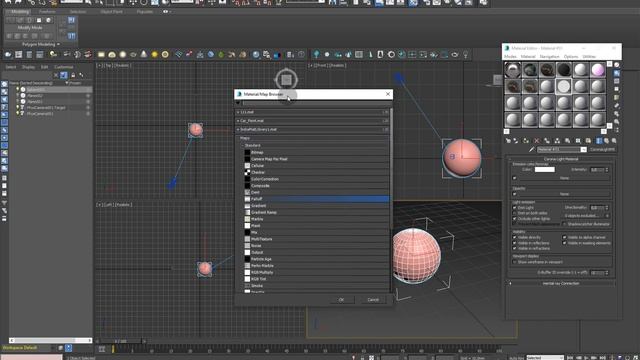This screenshot has height=360, width=640.
Task: Open Modes menu in Material Editor
Action: [x=510, y=57]
